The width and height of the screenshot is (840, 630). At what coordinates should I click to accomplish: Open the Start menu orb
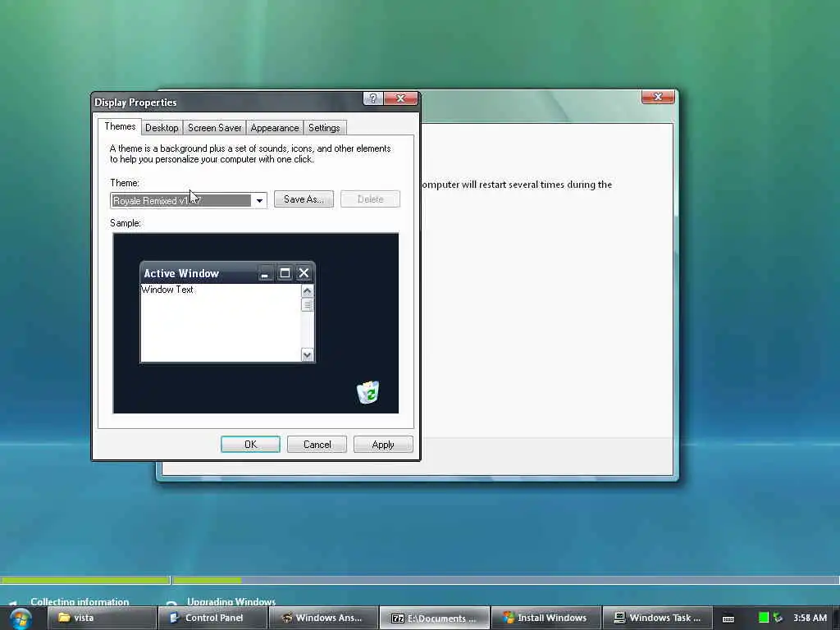pyautogui.click(x=21, y=619)
